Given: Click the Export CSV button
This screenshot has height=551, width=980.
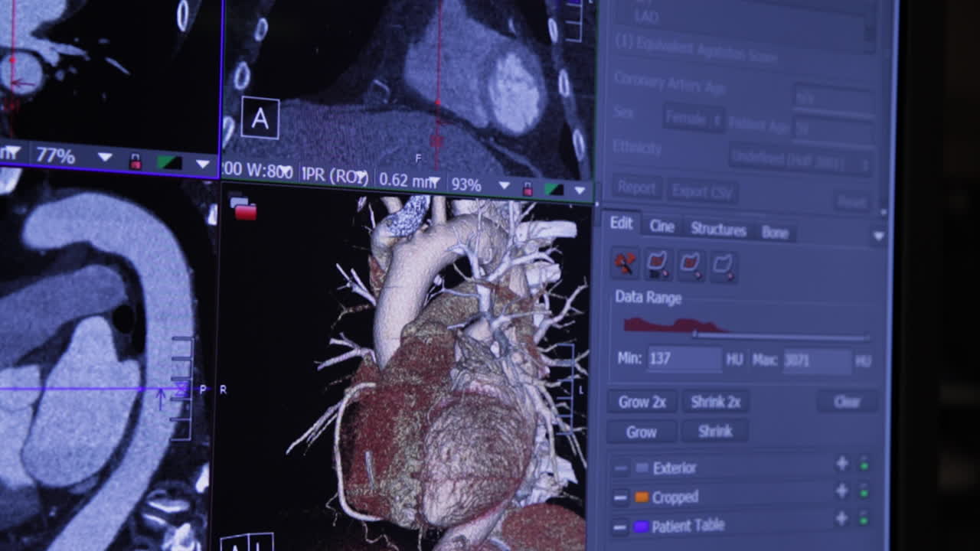Looking at the screenshot, I should (x=701, y=191).
